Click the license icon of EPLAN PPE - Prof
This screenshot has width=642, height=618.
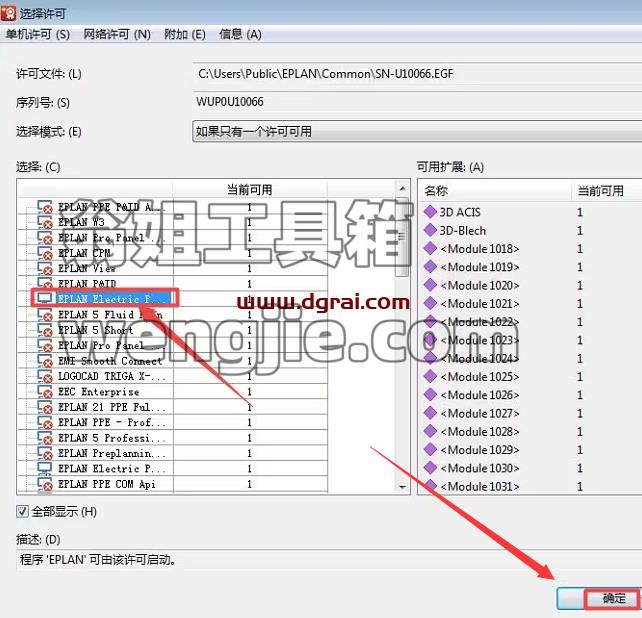[x=45, y=422]
